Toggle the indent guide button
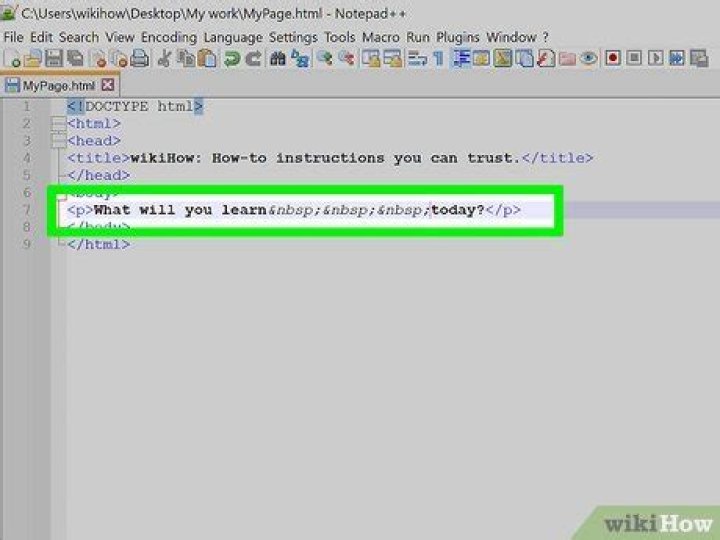The width and height of the screenshot is (720, 540). click(462, 59)
